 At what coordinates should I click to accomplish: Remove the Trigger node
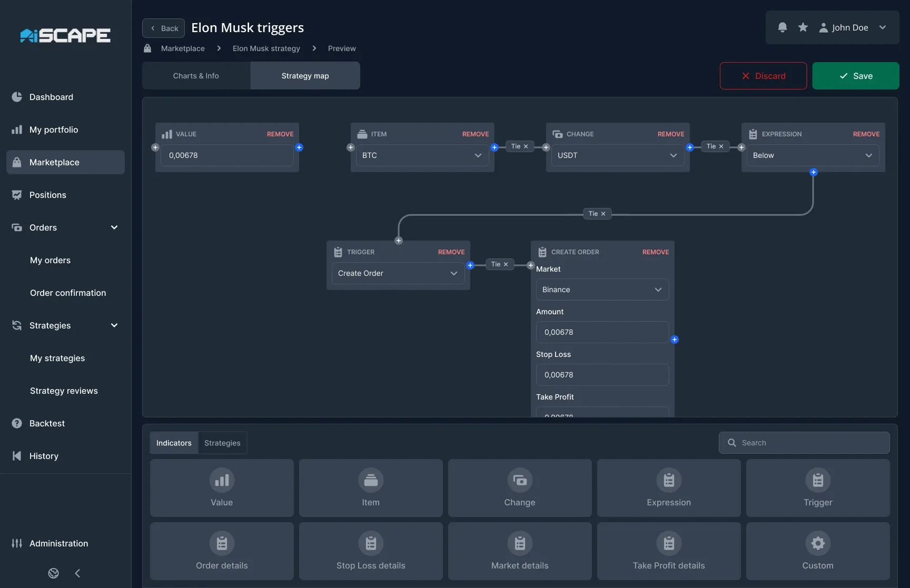(451, 252)
